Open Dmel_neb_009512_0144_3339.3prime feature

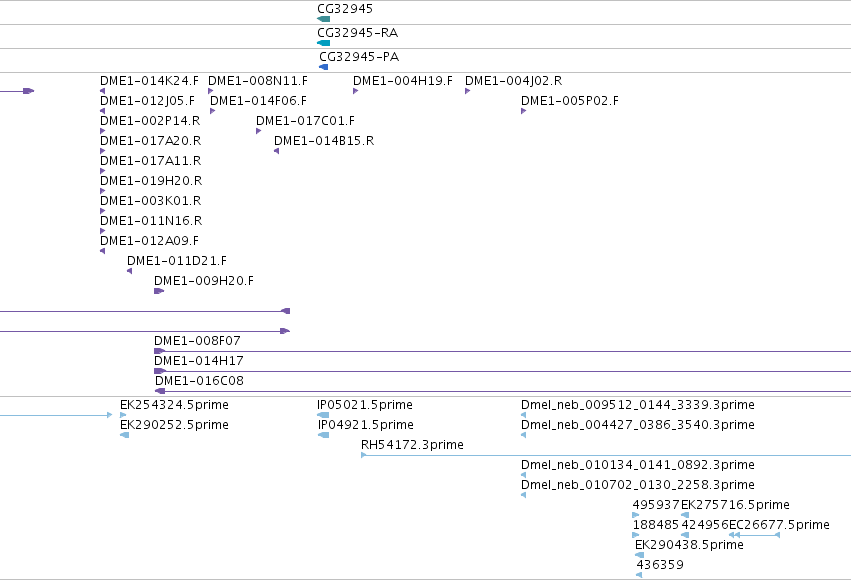coord(638,405)
